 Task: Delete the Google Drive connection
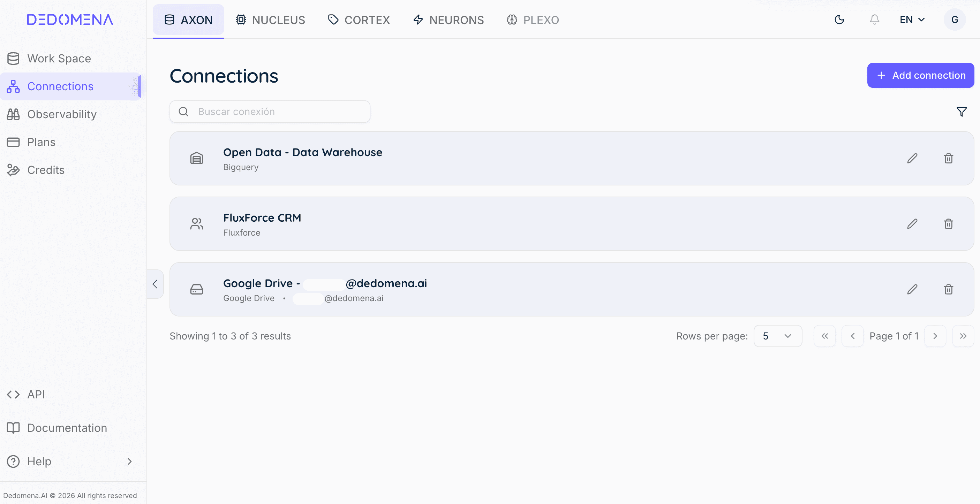[x=948, y=289]
